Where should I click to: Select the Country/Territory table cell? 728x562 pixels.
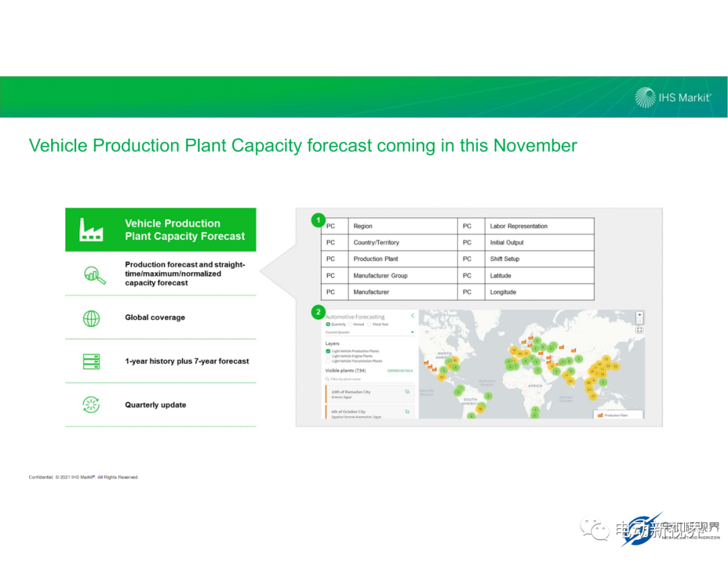(402, 243)
